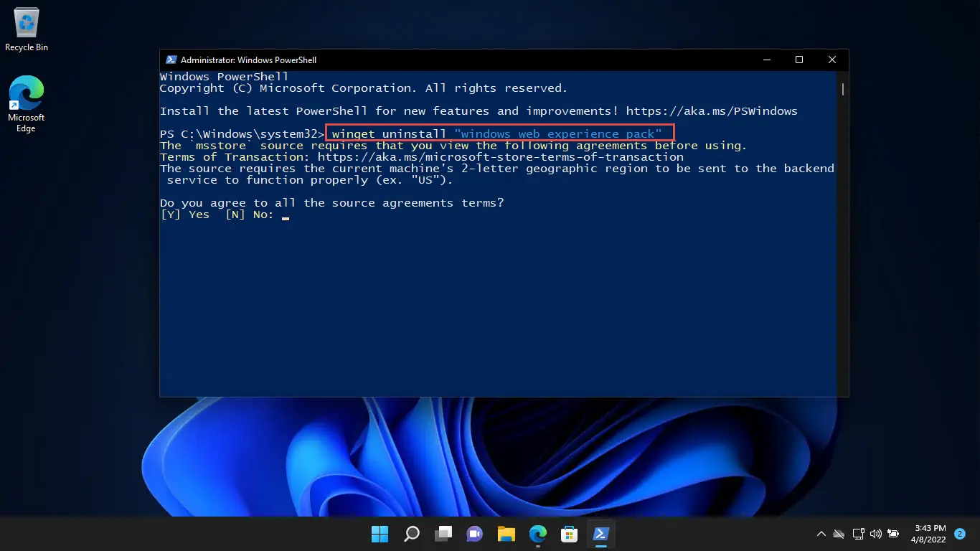Open Microsoft Edge desktop shortcut
This screenshot has width=980, height=551.
27,104
